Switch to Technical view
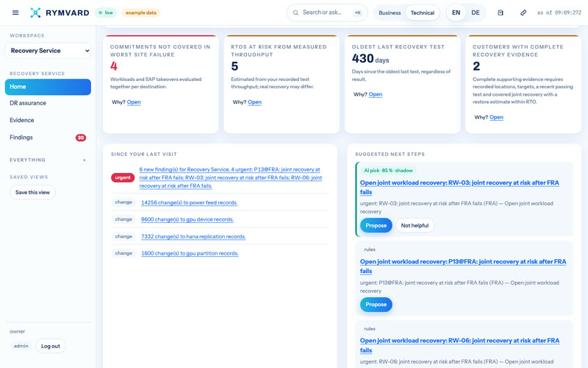 (x=422, y=13)
